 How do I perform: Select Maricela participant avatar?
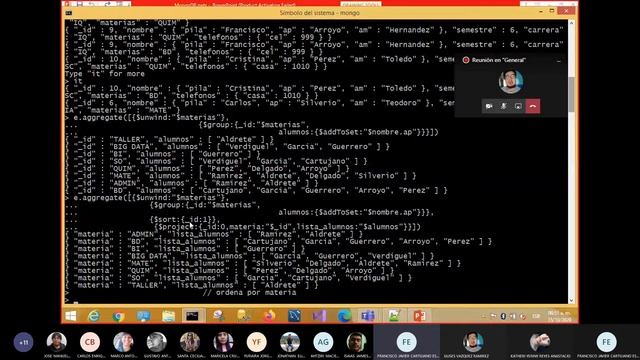[223, 342]
